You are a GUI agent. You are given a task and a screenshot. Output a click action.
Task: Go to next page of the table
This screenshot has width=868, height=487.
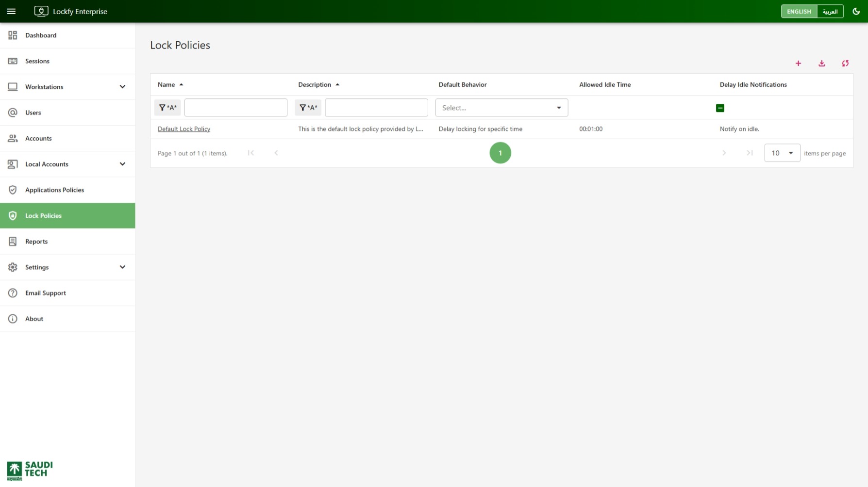[x=724, y=153]
